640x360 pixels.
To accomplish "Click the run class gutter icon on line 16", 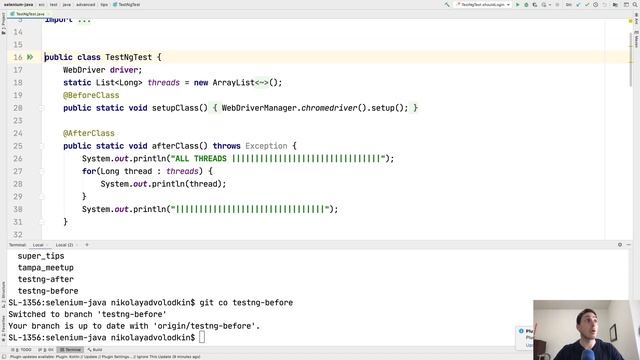I will coord(30,57).
